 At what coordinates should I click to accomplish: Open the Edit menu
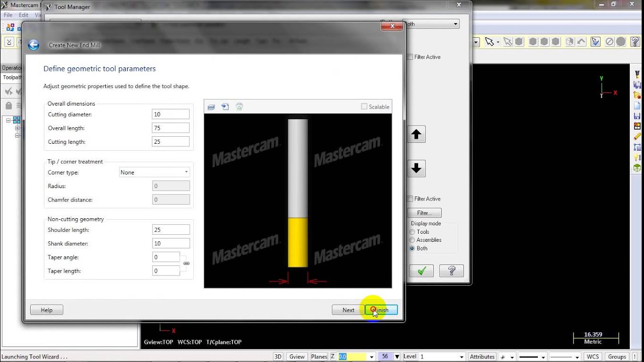pos(24,15)
